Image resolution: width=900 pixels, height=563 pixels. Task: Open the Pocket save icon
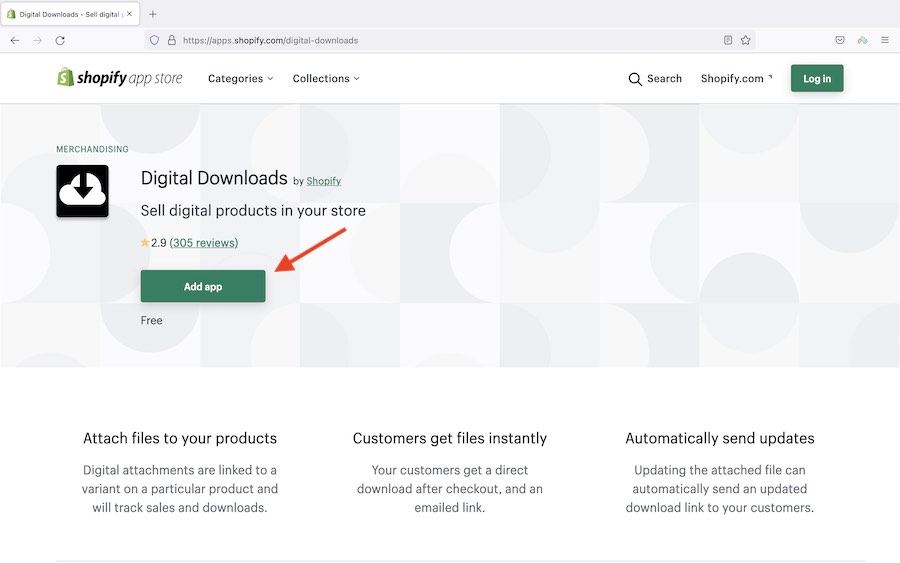coord(840,40)
